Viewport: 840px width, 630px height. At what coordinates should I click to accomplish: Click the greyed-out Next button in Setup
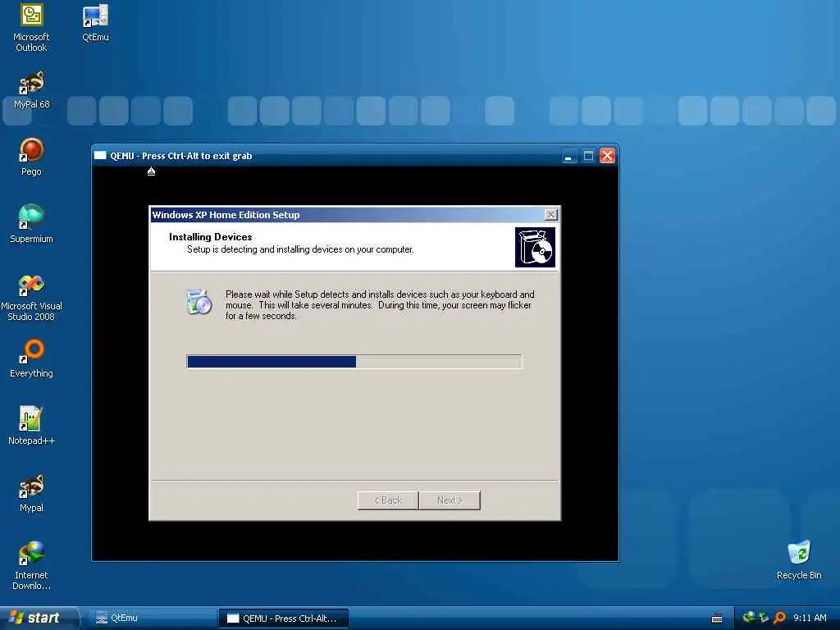(450, 500)
